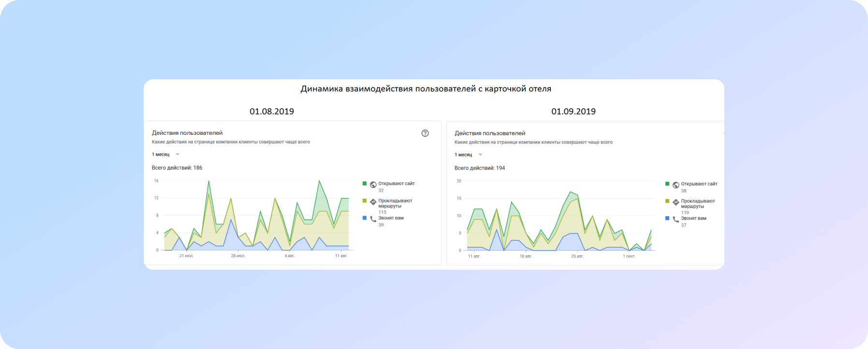Click 'Всего действий: 194' text
Viewport: 868px width, 349px height.
[480, 168]
